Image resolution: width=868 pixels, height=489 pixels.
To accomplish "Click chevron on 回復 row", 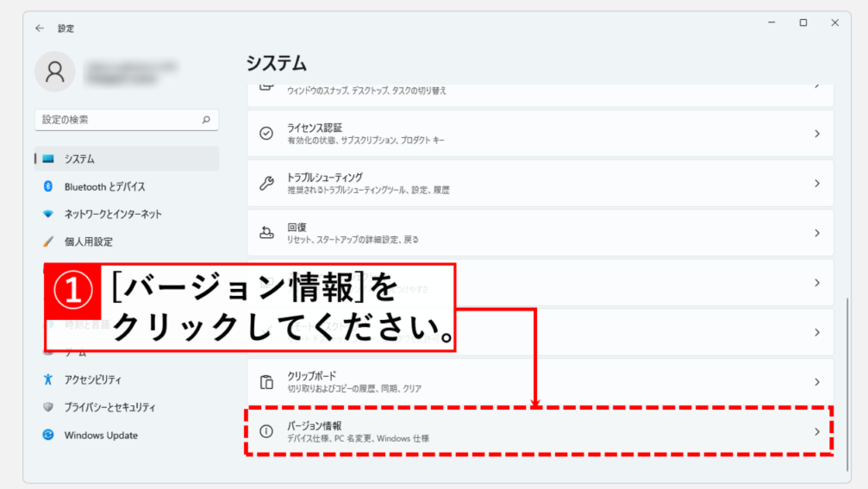I will pos(817,233).
